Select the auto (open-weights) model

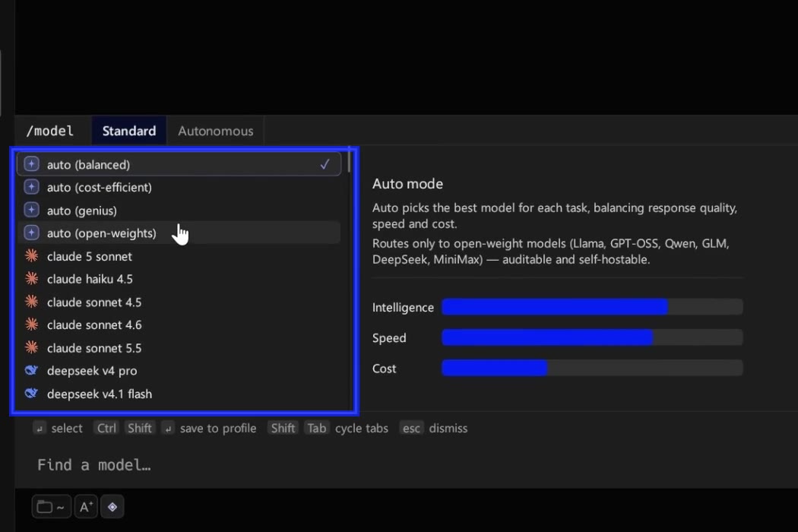[x=179, y=233]
